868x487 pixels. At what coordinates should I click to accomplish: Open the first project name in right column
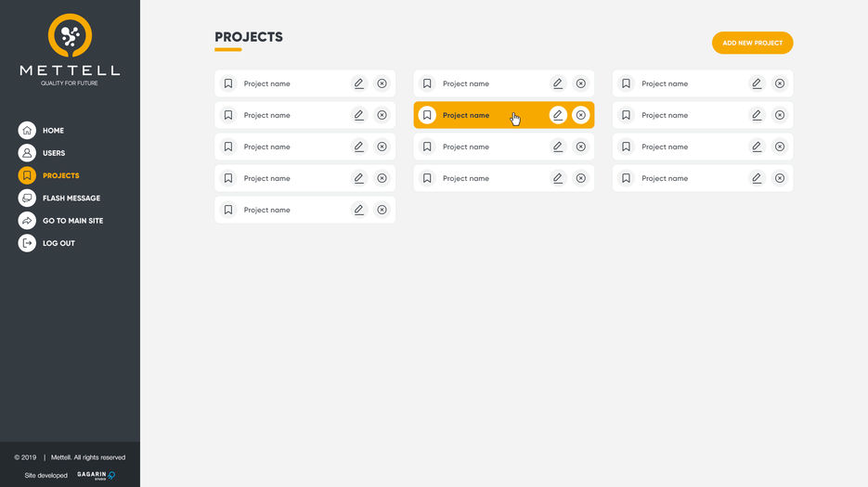coord(665,83)
